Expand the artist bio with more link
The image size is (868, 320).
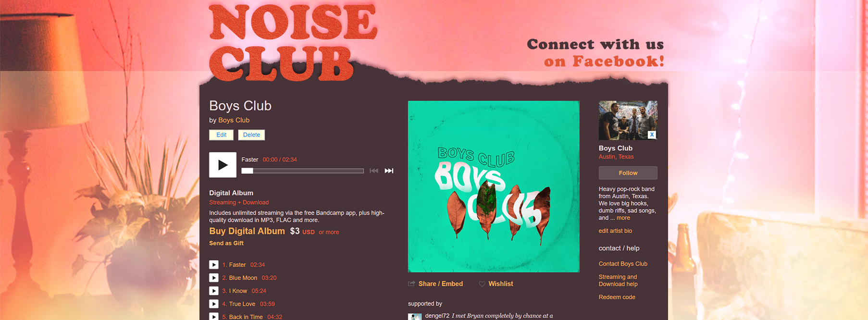[x=623, y=218]
